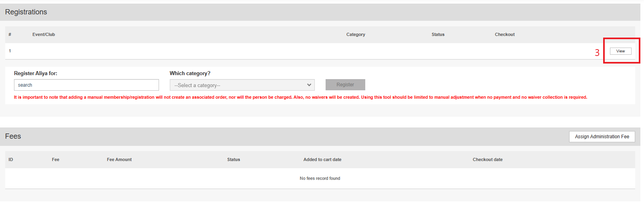Click the Checkout column header

pyautogui.click(x=504, y=35)
